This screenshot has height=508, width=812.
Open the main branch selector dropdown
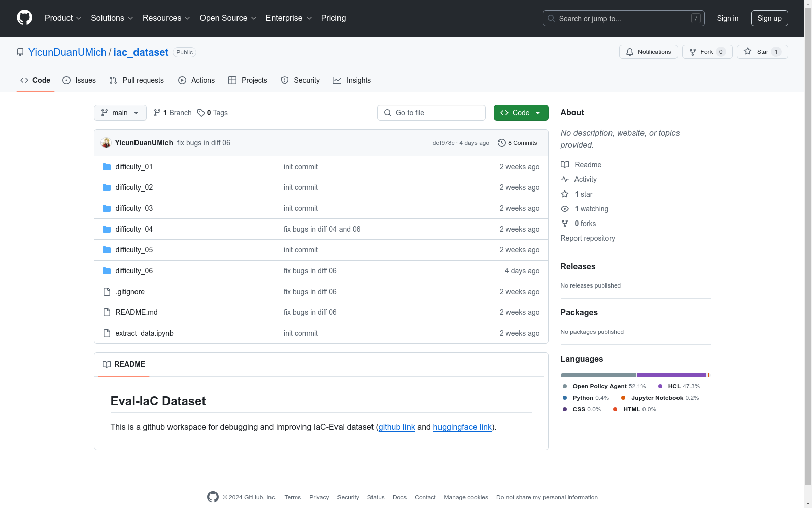point(120,113)
